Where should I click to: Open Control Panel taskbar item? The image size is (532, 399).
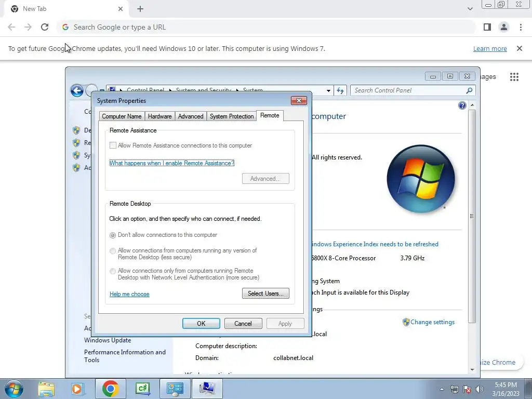pyautogui.click(x=175, y=389)
